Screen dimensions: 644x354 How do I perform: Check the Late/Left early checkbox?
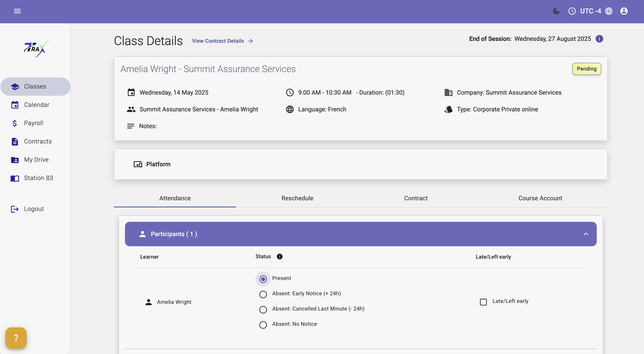[483, 302]
